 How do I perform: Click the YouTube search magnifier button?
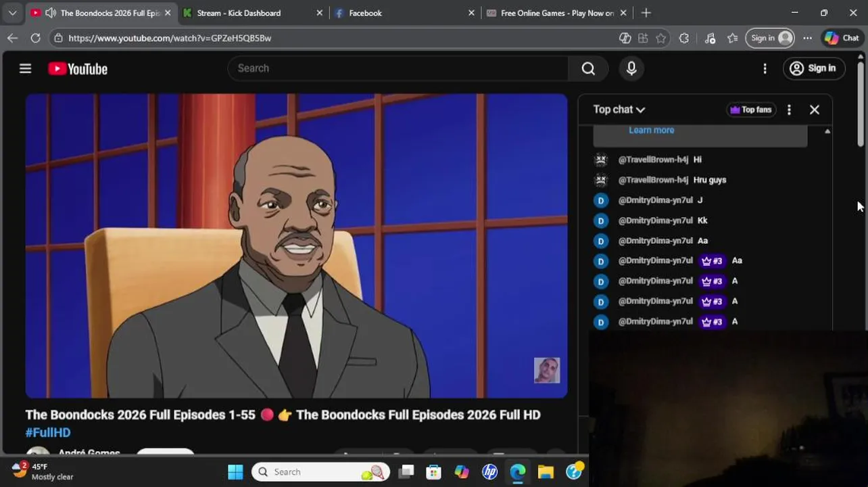tap(588, 68)
